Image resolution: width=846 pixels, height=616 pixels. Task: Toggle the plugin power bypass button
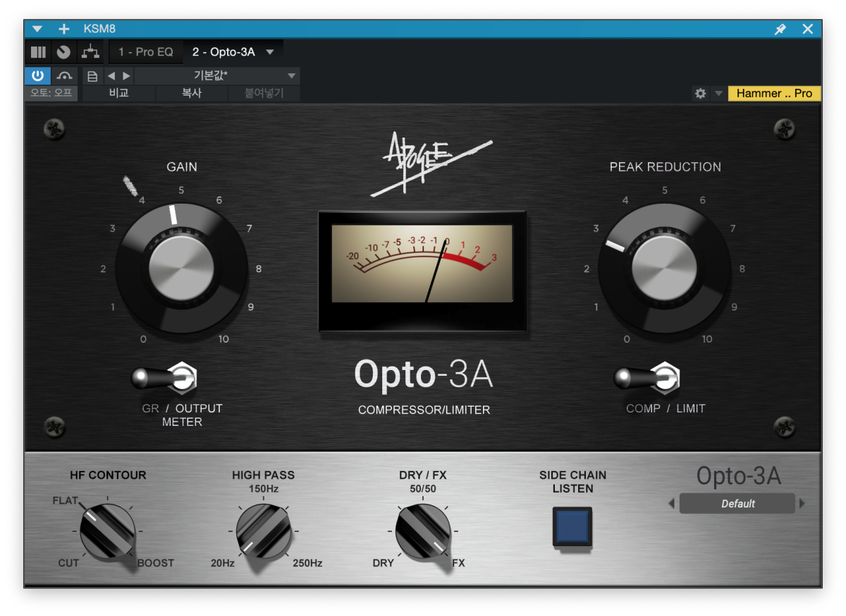[x=37, y=75]
